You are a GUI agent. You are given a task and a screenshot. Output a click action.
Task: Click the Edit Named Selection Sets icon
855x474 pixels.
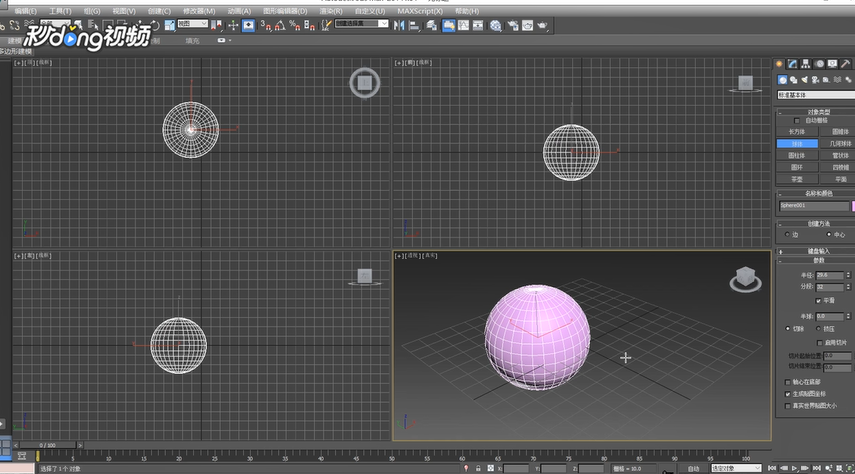click(x=326, y=25)
